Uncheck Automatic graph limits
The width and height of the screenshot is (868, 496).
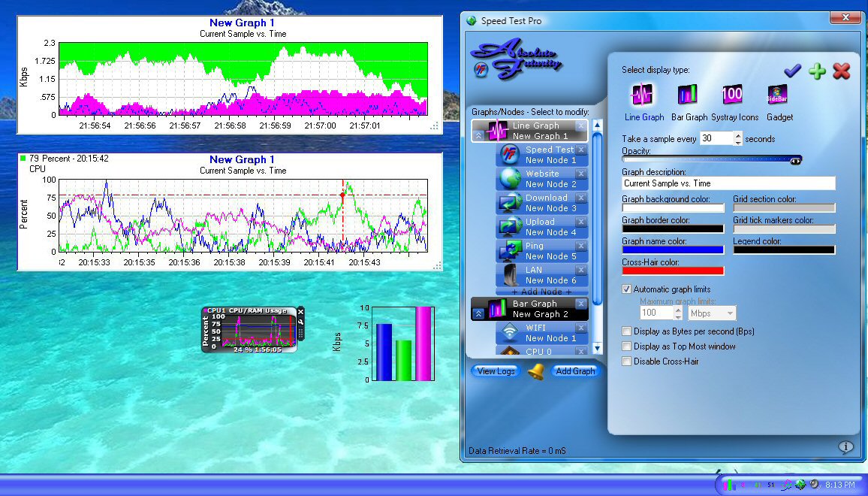click(x=627, y=289)
